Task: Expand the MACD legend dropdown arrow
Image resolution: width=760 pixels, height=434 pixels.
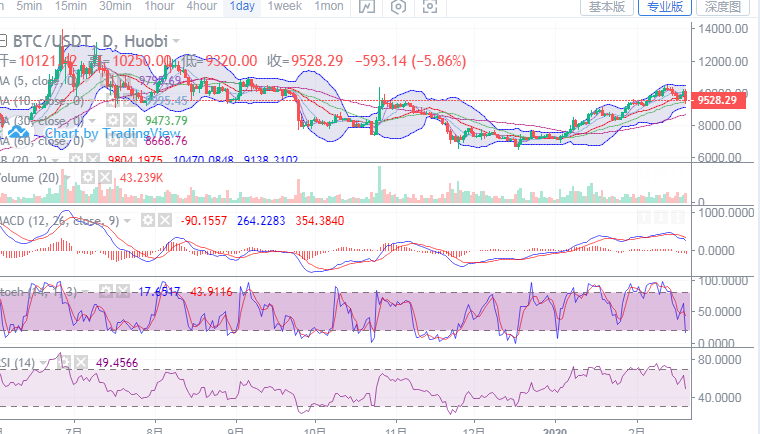Action: 127,221
